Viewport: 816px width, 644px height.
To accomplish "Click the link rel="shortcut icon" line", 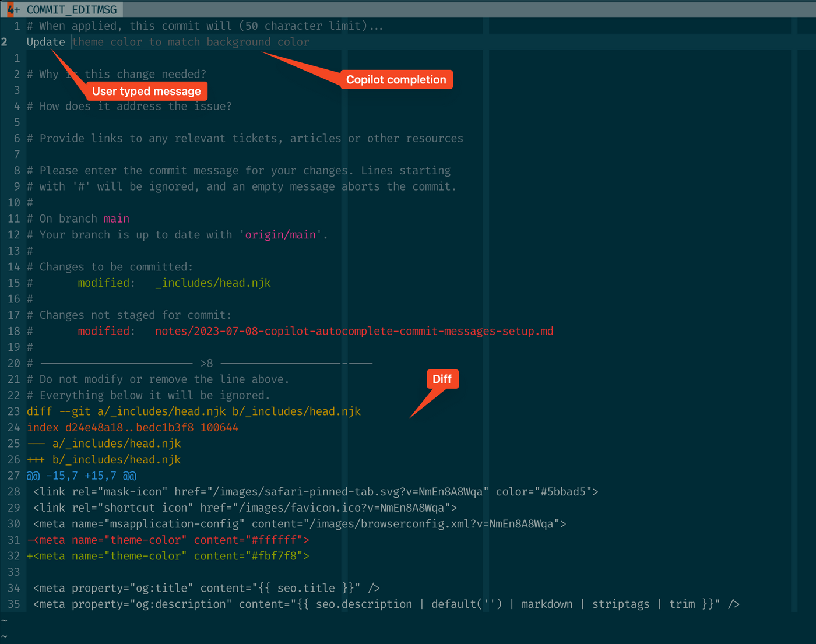I will 245,508.
